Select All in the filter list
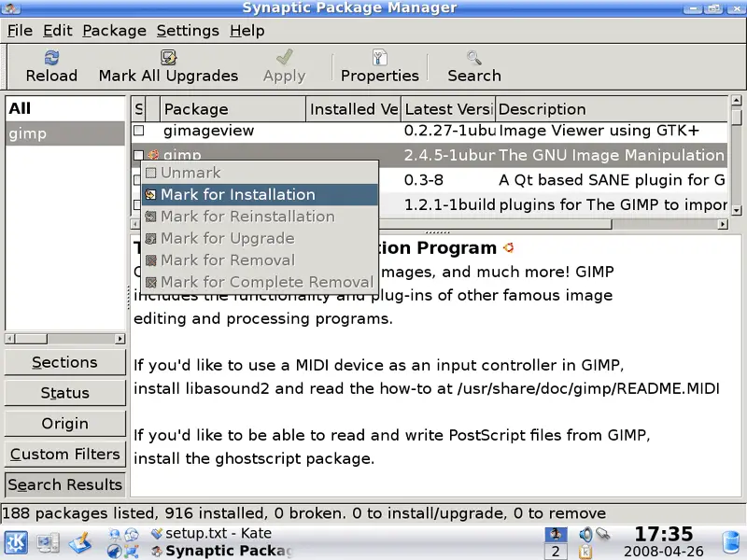Image resolution: width=747 pixels, height=560 pixels. 64,108
